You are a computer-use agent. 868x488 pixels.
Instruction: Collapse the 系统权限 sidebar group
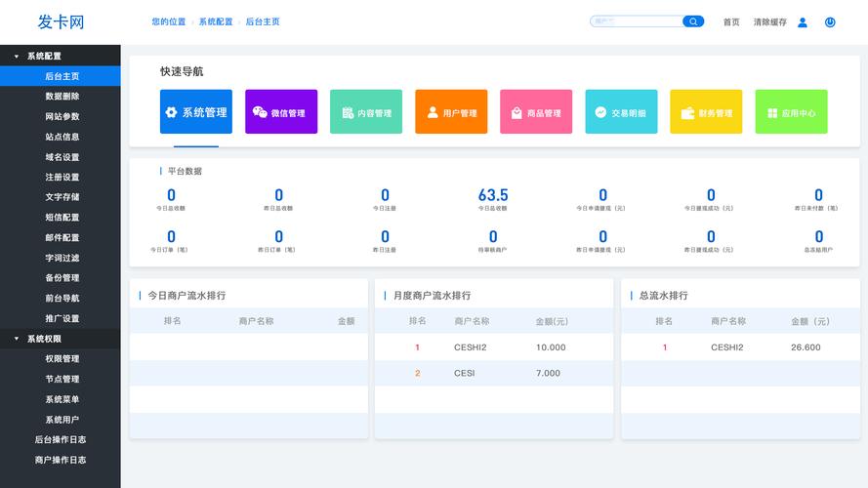pos(61,339)
